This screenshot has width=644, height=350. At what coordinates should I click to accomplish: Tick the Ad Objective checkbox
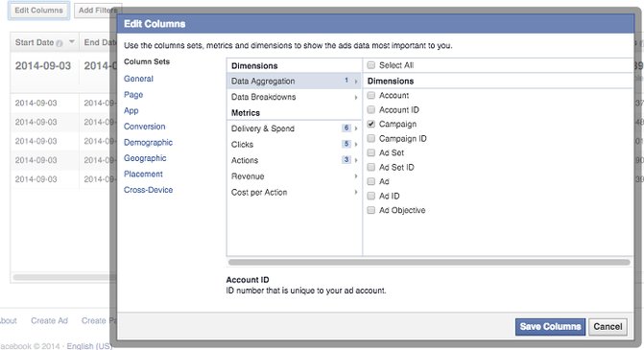point(371,210)
